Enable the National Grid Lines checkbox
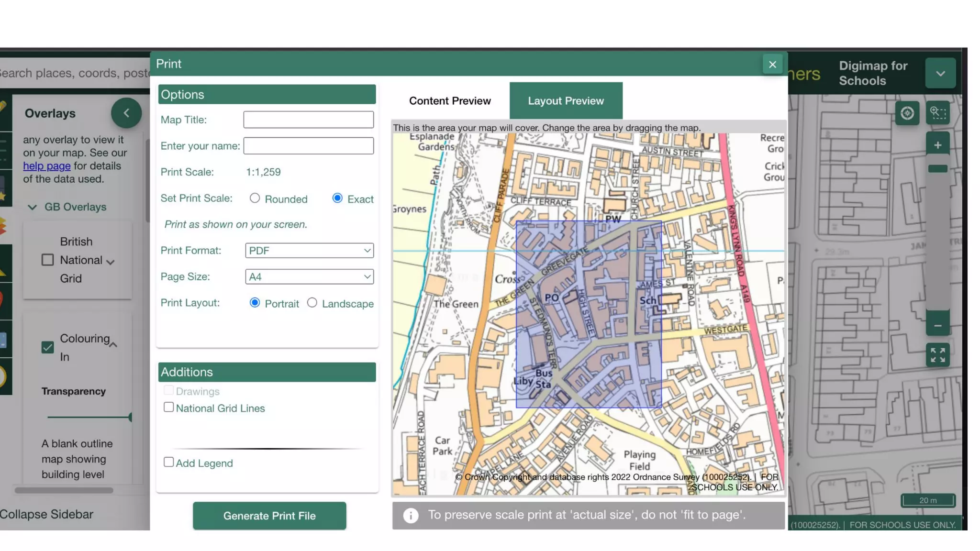Image resolution: width=980 pixels, height=551 pixels. pyautogui.click(x=168, y=408)
